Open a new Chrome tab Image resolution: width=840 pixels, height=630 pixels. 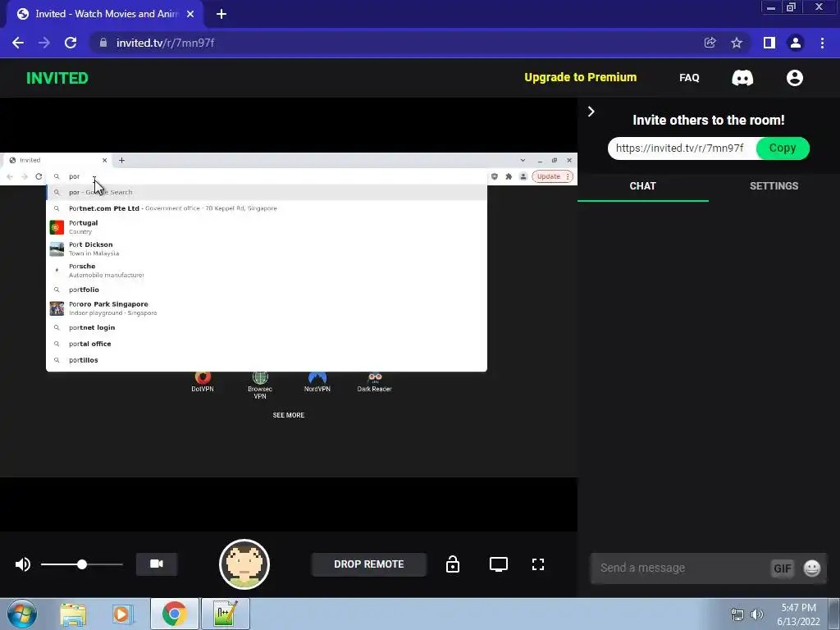[x=221, y=14]
